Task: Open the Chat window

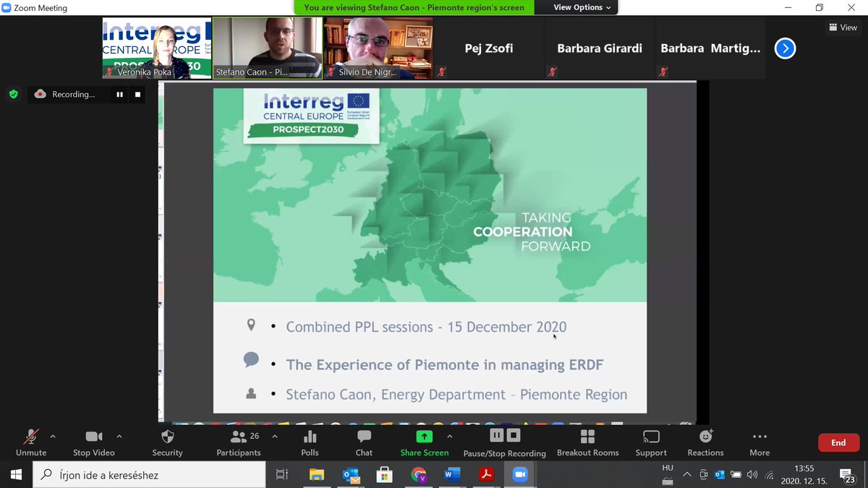Action: tap(363, 442)
